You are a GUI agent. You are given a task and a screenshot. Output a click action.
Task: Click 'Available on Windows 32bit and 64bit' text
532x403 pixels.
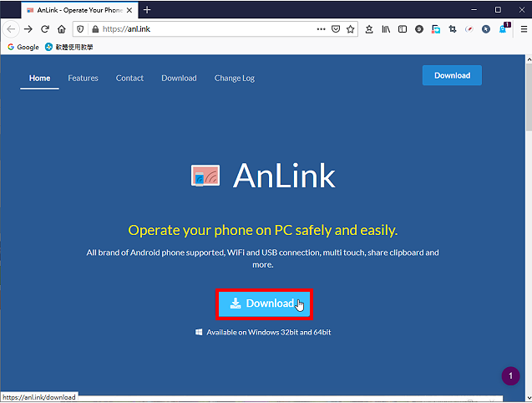point(269,332)
